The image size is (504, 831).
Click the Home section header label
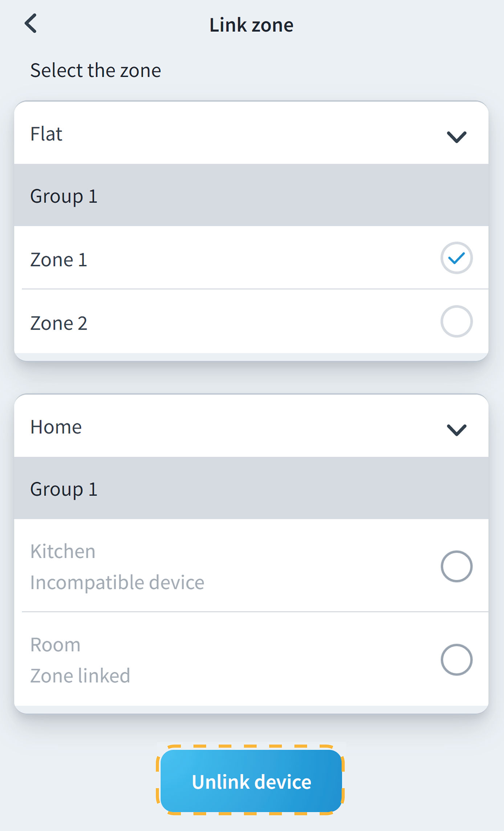click(x=56, y=427)
